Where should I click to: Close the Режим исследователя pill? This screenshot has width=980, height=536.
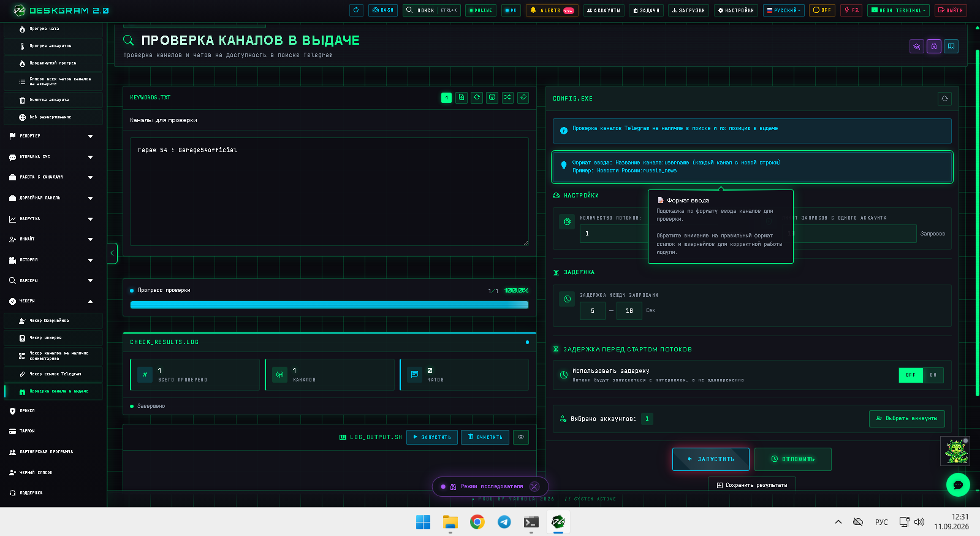click(x=534, y=486)
